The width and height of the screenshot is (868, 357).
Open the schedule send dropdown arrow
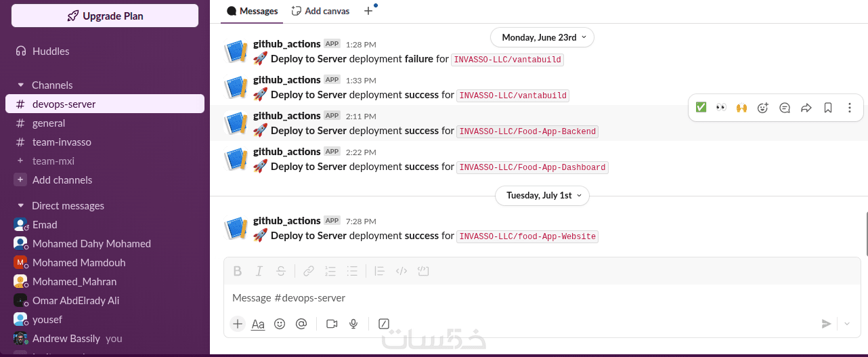tap(847, 324)
